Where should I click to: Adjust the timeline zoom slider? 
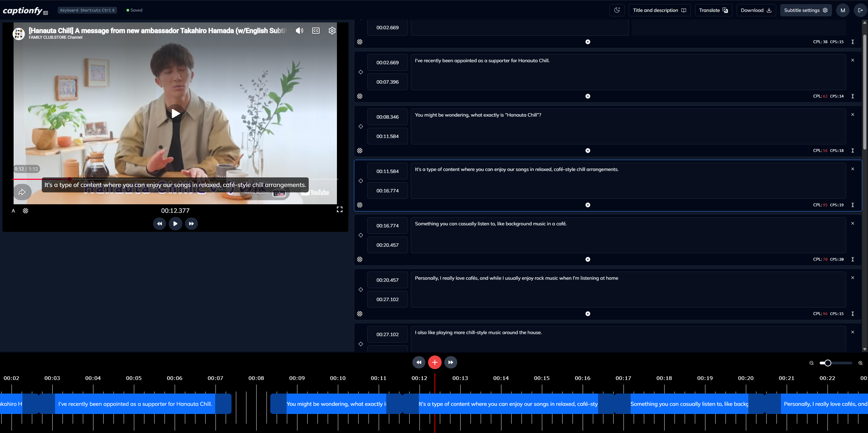click(828, 363)
